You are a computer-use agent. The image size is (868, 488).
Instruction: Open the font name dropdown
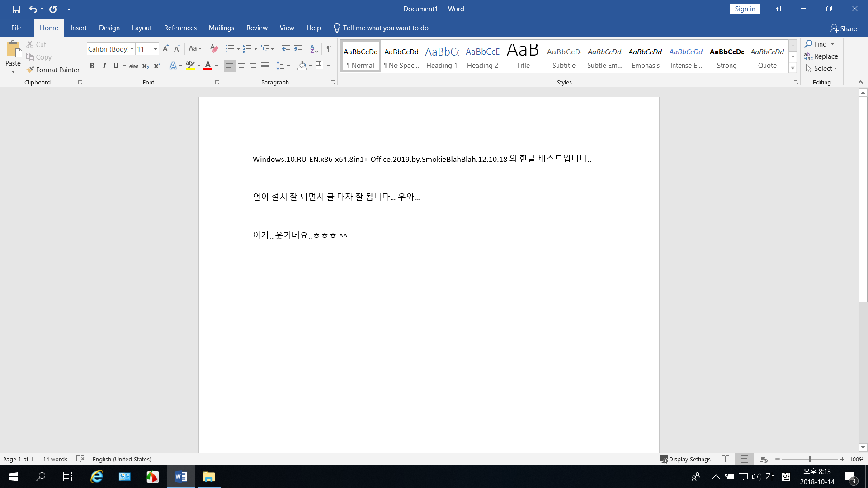pyautogui.click(x=132, y=49)
